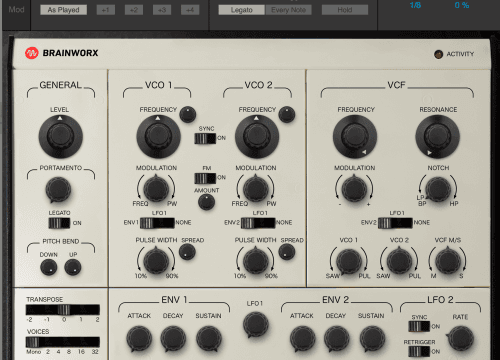The height and width of the screenshot is (360, 500).
Task: Click the VCO 1 Frequency large knob
Action: click(x=158, y=136)
